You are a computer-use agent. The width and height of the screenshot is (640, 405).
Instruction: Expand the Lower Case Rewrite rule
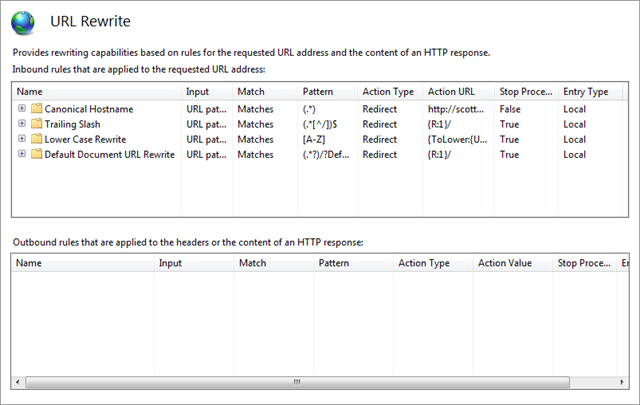pos(22,138)
